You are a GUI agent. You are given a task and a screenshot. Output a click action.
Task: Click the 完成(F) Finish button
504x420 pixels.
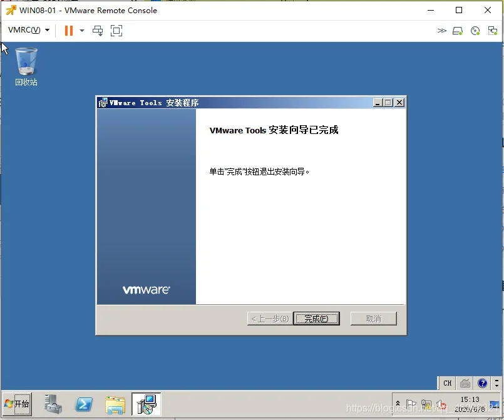tap(316, 319)
